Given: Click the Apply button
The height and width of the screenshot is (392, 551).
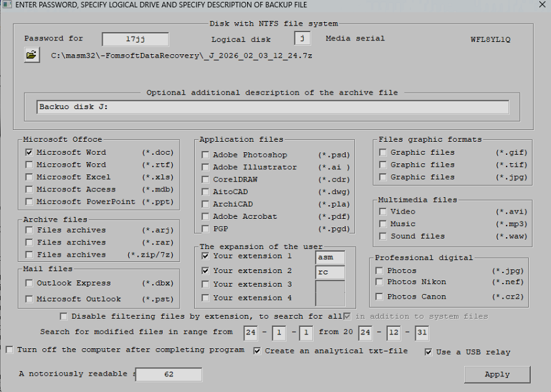Looking at the screenshot, I should 497,374.
